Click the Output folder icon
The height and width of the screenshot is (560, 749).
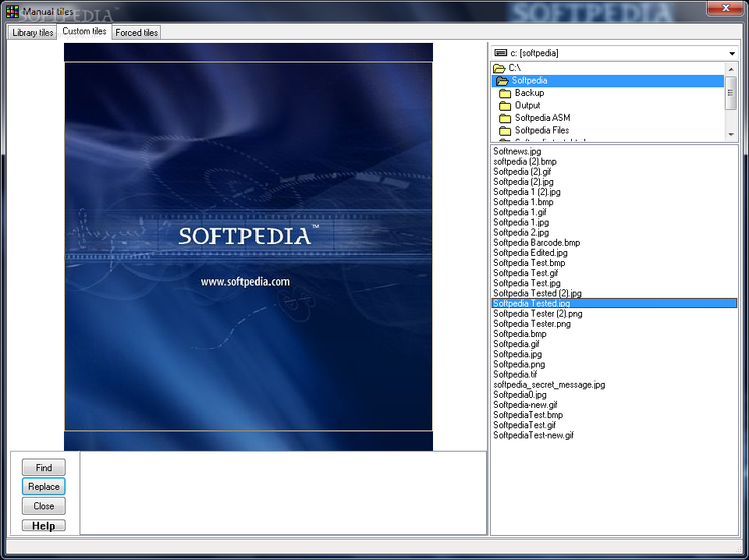(505, 105)
